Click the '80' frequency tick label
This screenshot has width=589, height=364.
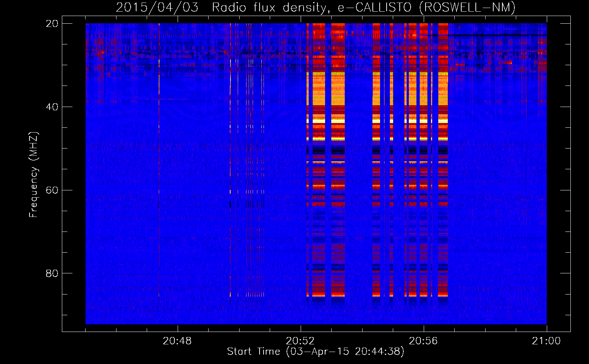pos(52,273)
